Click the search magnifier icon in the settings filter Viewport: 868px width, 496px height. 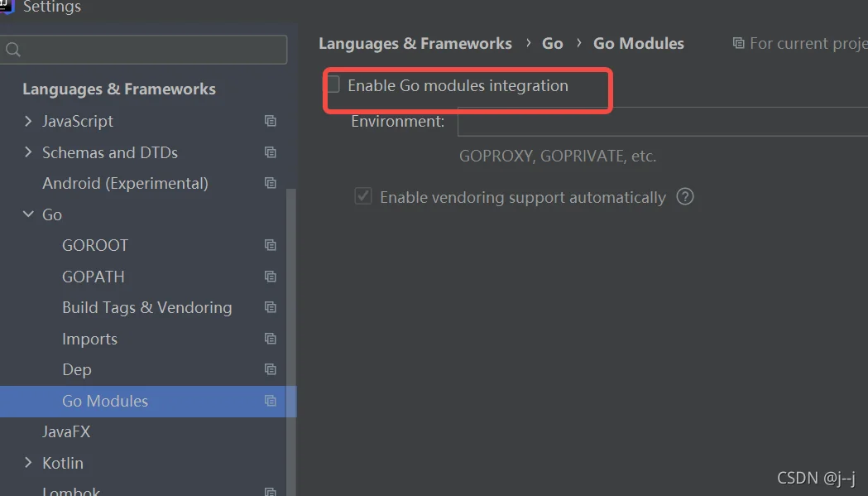13,50
